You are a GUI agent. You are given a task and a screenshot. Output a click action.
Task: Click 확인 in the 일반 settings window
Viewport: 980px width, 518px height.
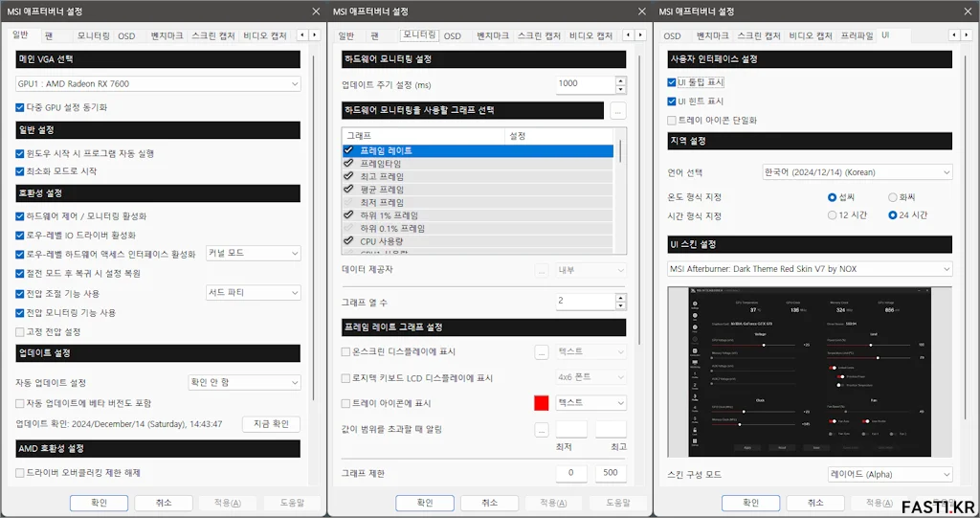click(99, 503)
